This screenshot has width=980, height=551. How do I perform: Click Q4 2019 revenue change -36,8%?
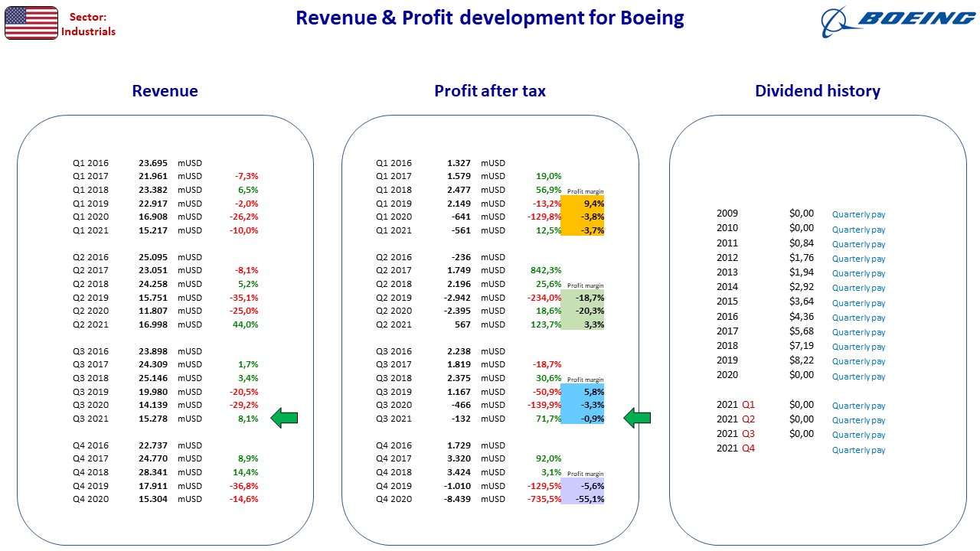pos(244,486)
